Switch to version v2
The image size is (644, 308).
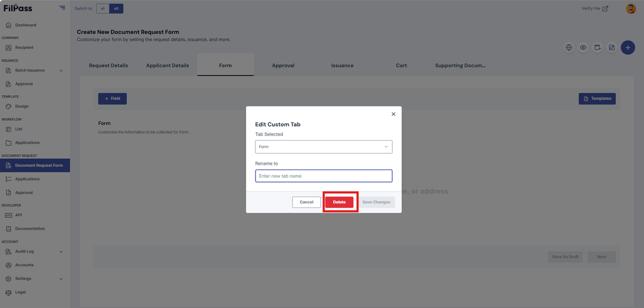coord(115,9)
